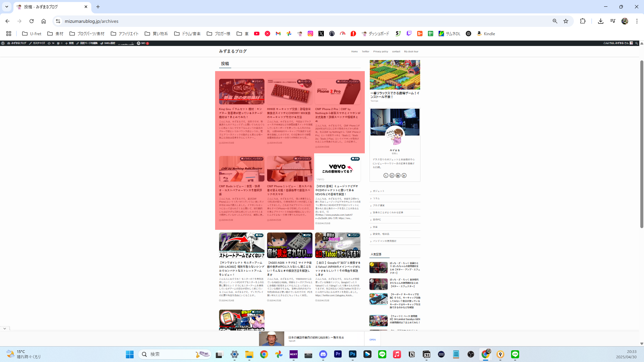Image resolution: width=644 pixels, height=362 pixels.
Task: Open the Amazon Kindle bookmark
Action: (486, 34)
